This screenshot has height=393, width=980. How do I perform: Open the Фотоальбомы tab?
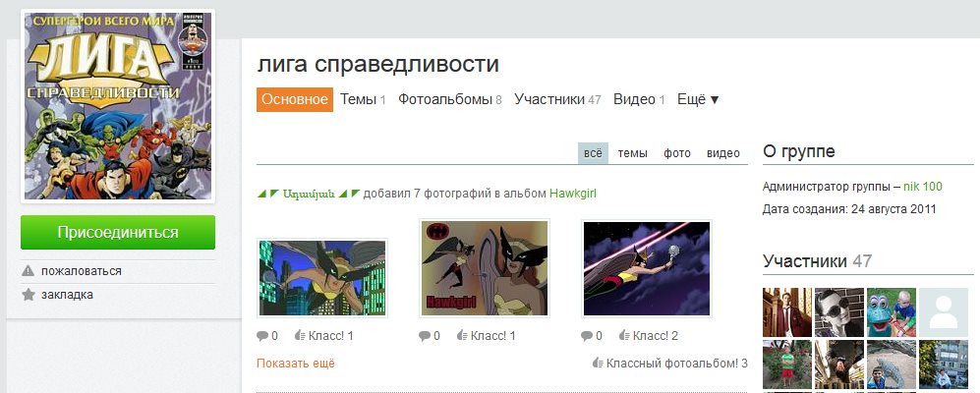[450, 99]
